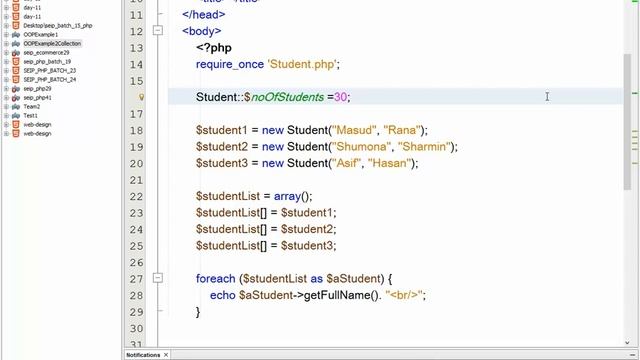The image size is (640, 360).
Task: Click the lightbulb hint icon in the gutter
Action: click(x=142, y=97)
